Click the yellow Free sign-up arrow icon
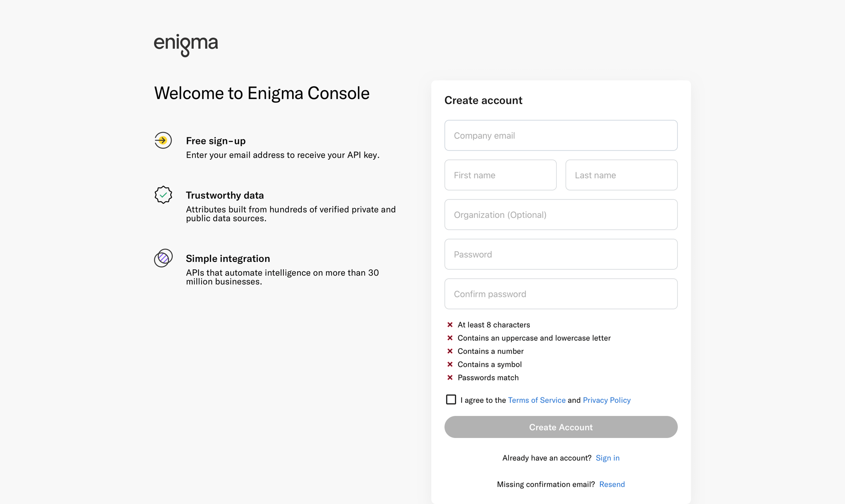The width and height of the screenshot is (845, 504). click(x=163, y=140)
